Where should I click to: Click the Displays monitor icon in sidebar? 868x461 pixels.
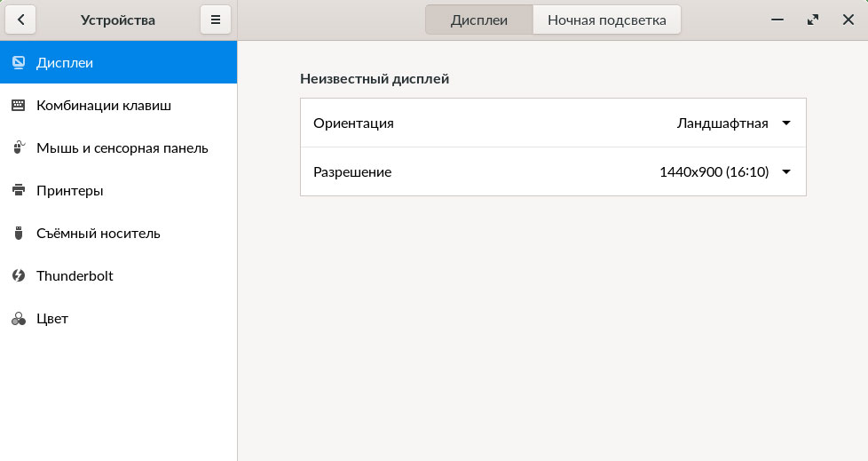click(x=18, y=62)
